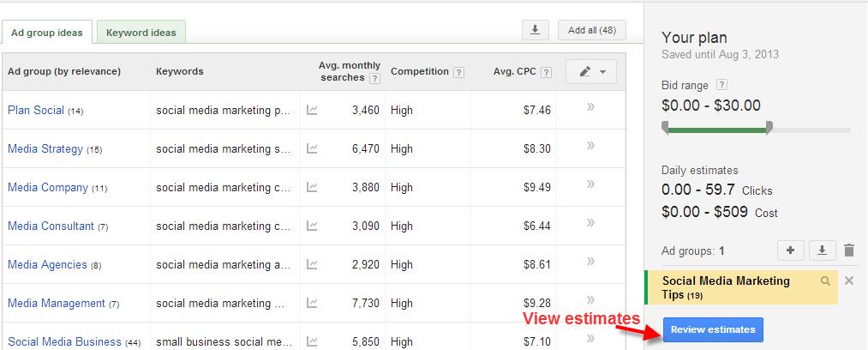Click the right handle of bid range slider
868x350 pixels.
click(x=769, y=128)
